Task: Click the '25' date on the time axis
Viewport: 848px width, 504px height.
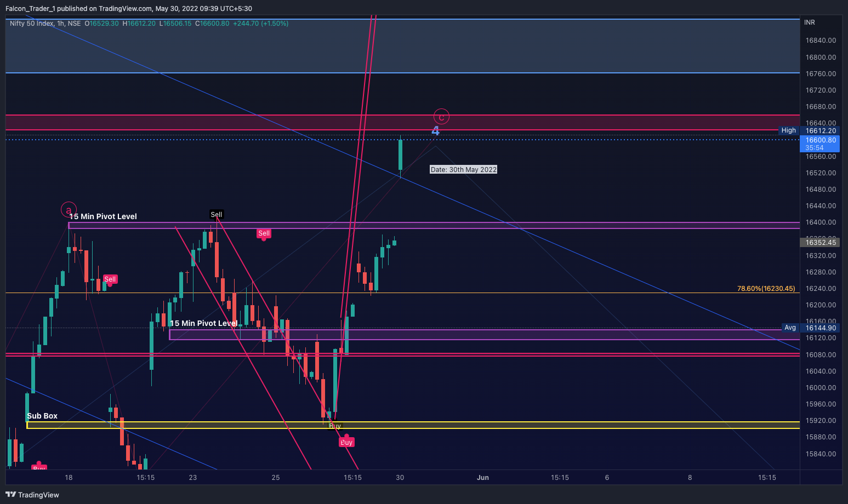Action: [276, 477]
